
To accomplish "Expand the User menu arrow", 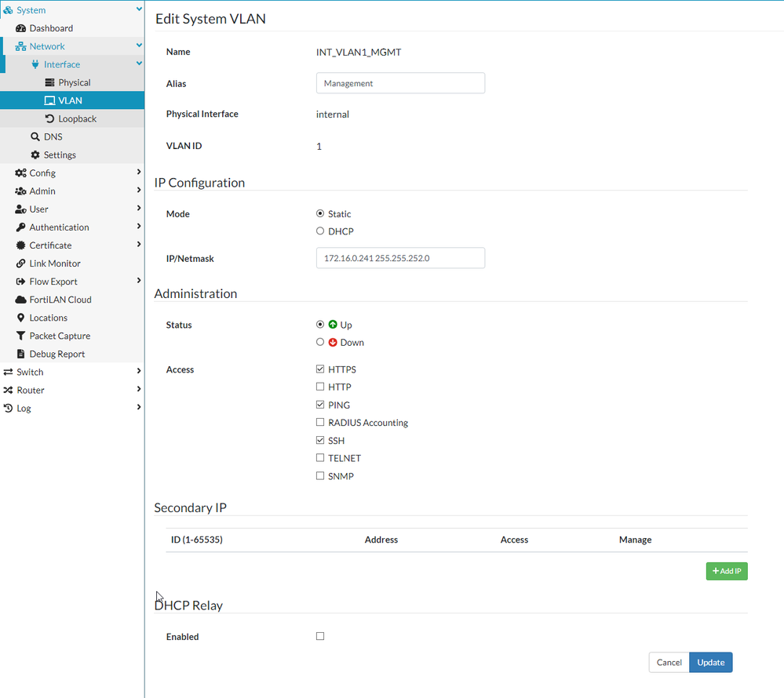I will click(139, 208).
